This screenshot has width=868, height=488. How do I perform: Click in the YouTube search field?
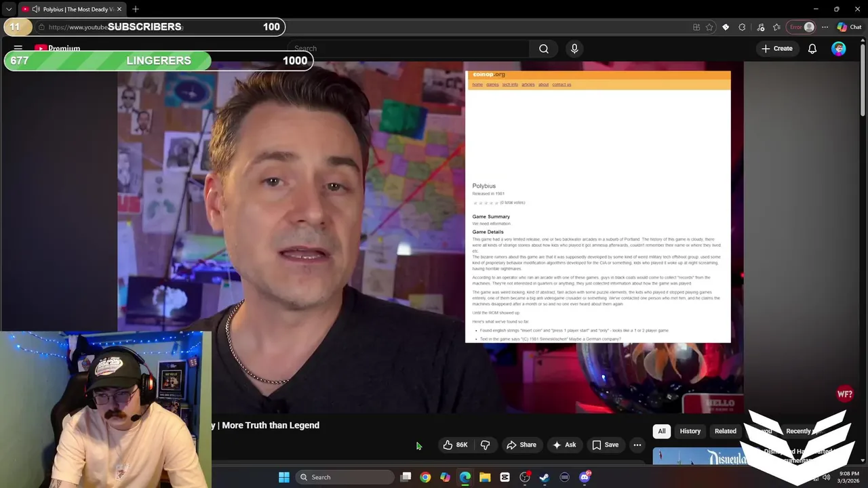[x=408, y=49]
